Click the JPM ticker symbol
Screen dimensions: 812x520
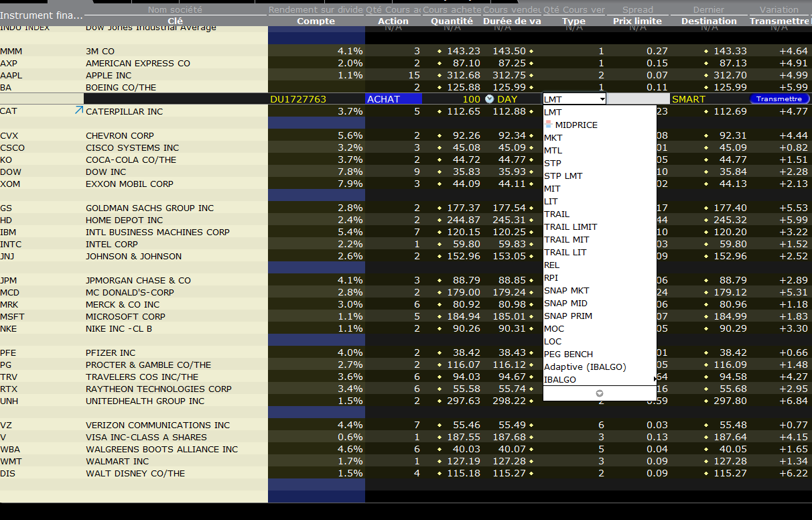click(9, 280)
